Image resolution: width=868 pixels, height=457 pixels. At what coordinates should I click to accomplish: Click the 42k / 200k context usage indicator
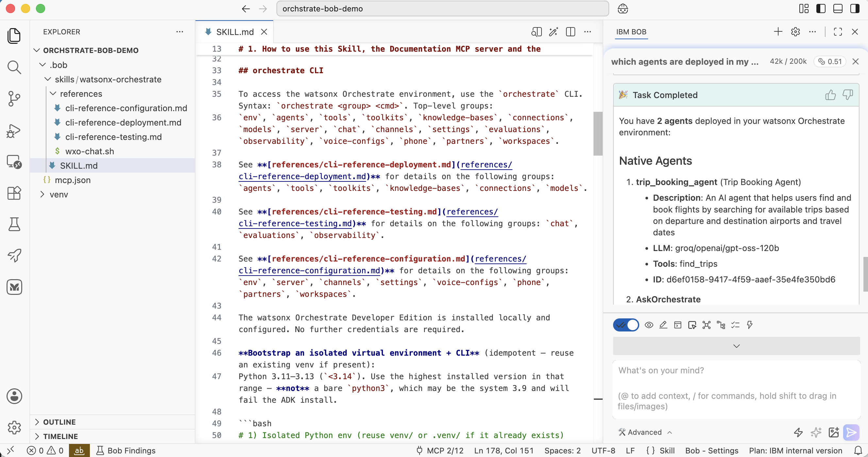tap(788, 61)
